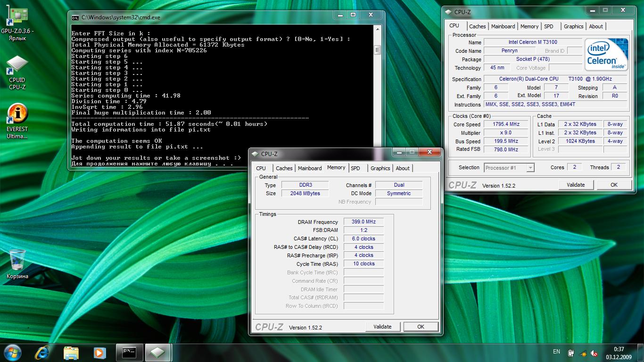Click the Total computation time line in cmd
The height and width of the screenshot is (362, 644).
(x=169, y=124)
